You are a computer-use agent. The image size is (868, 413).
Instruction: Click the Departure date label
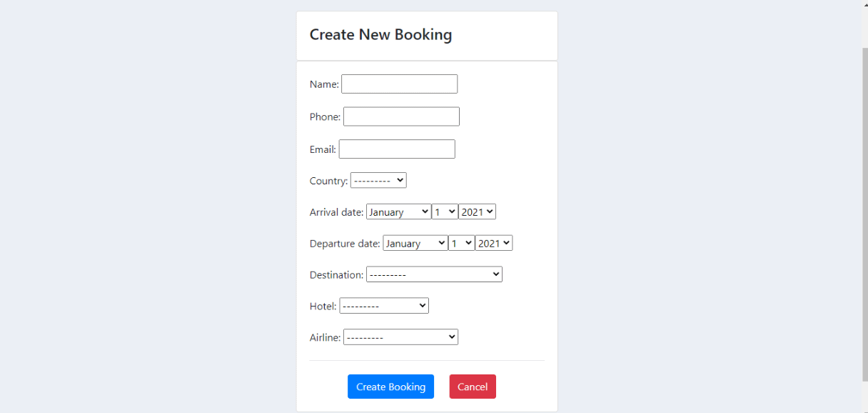[x=345, y=243]
